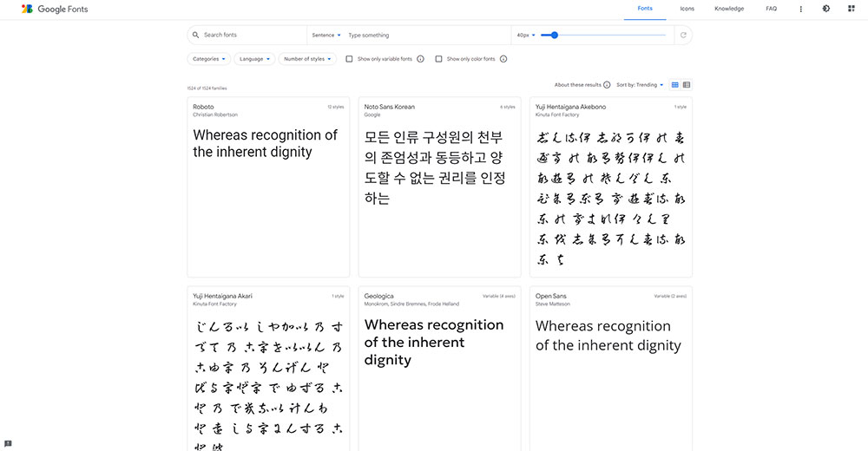Click the 6 styles label on Noto Sans Korean
The width and height of the screenshot is (868, 451).
508,107
